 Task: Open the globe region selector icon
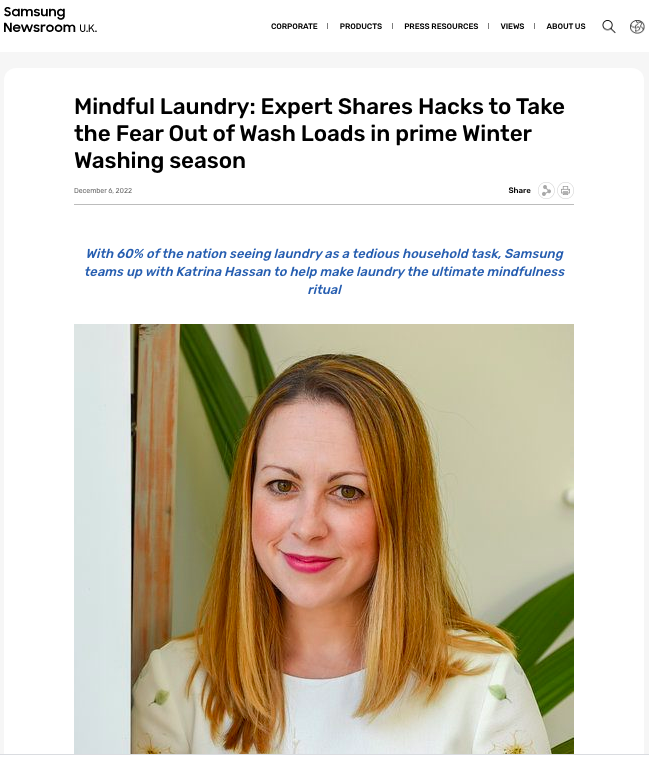(637, 27)
